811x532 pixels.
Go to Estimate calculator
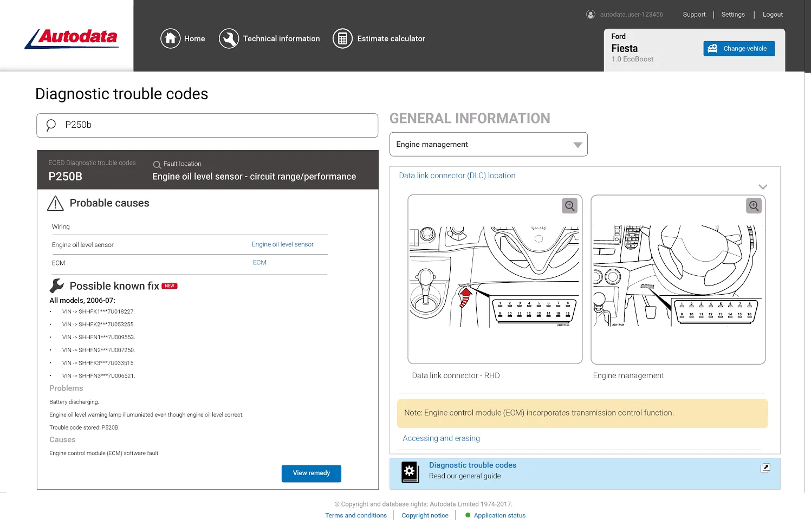coord(391,38)
